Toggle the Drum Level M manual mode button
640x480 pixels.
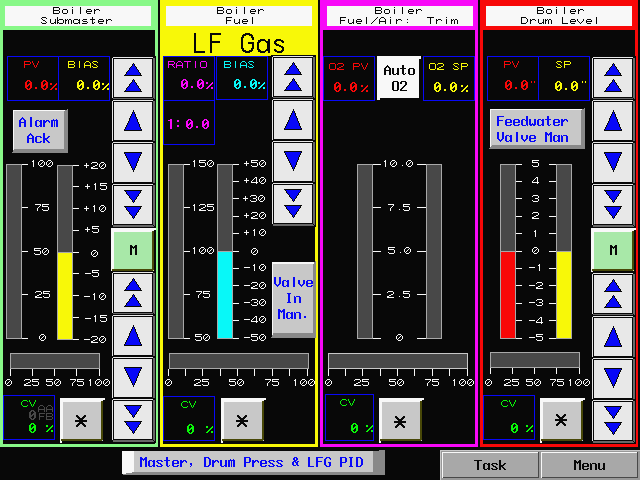612,250
